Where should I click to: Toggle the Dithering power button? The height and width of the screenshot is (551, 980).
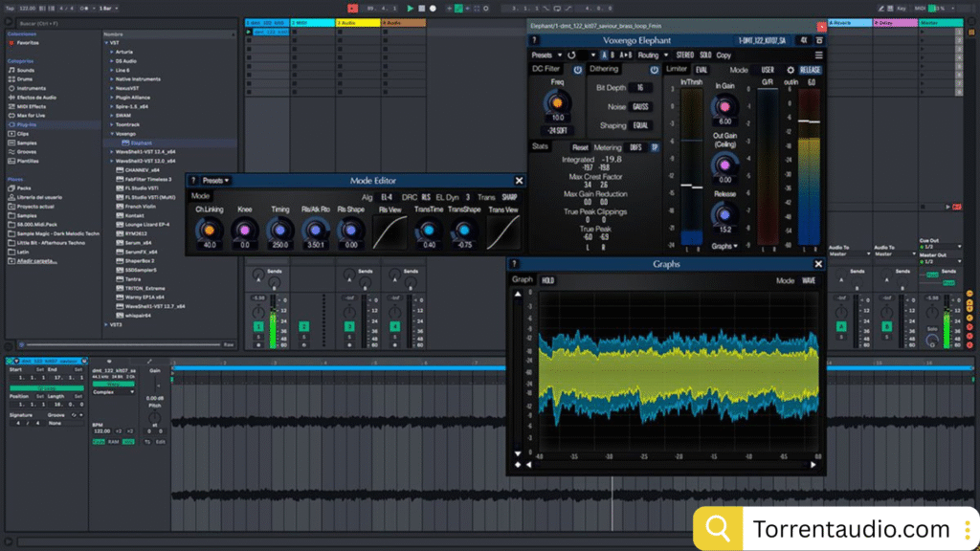tap(655, 70)
